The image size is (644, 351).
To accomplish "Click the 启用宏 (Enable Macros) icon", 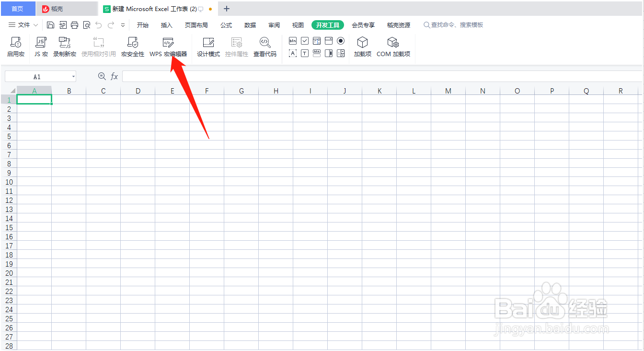I will tap(16, 42).
